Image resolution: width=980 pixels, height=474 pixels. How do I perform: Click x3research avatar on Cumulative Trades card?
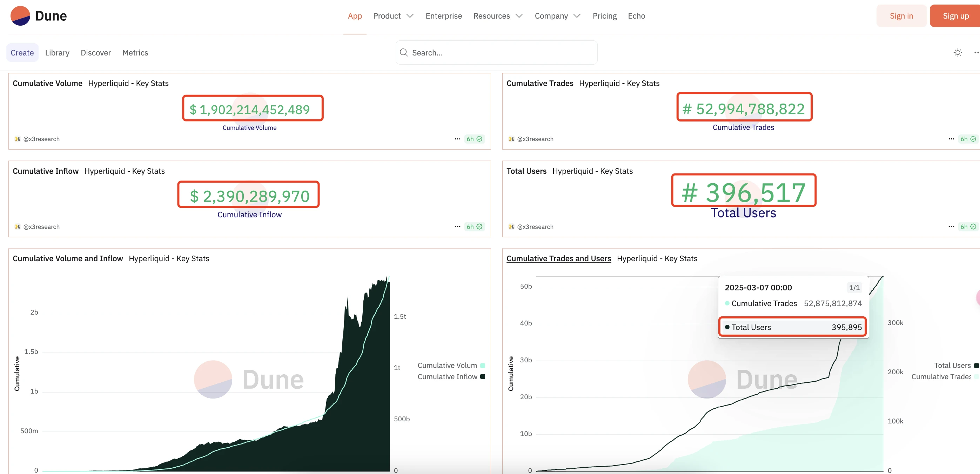(x=511, y=139)
